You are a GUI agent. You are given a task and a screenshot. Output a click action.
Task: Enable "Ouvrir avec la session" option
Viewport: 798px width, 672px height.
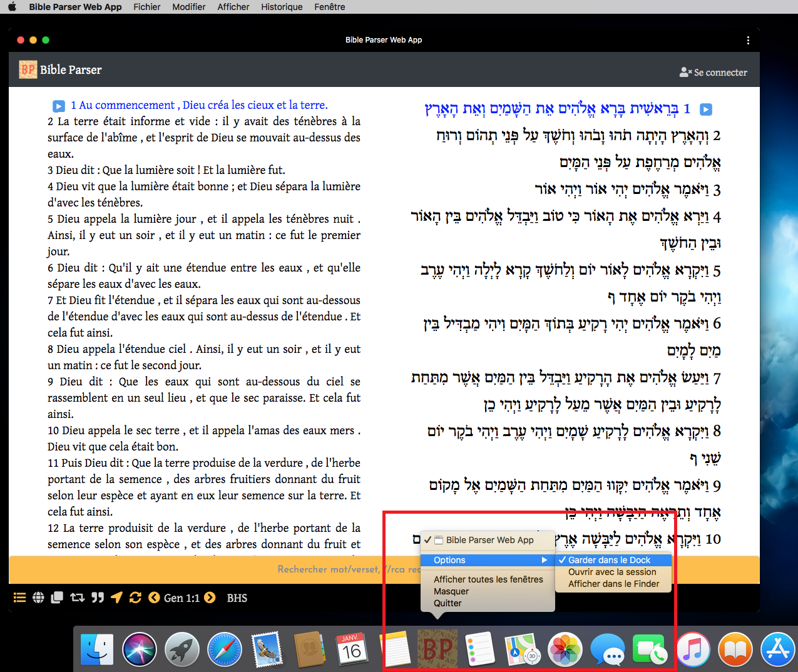point(612,572)
